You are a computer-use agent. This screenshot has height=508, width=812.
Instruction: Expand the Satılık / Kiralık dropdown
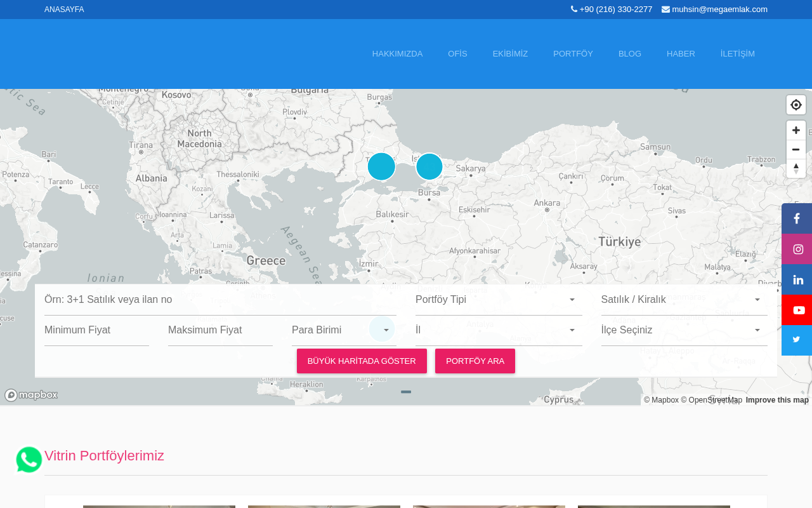tap(684, 300)
